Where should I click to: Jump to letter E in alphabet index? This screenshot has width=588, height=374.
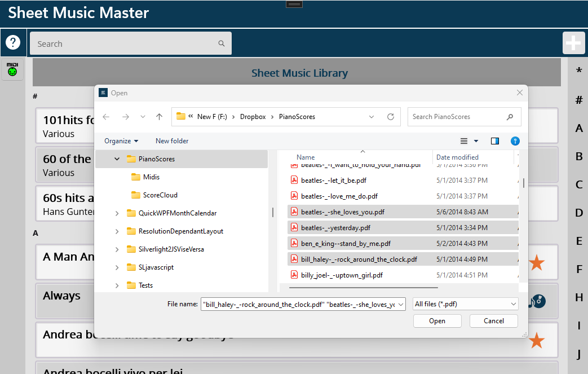point(578,241)
